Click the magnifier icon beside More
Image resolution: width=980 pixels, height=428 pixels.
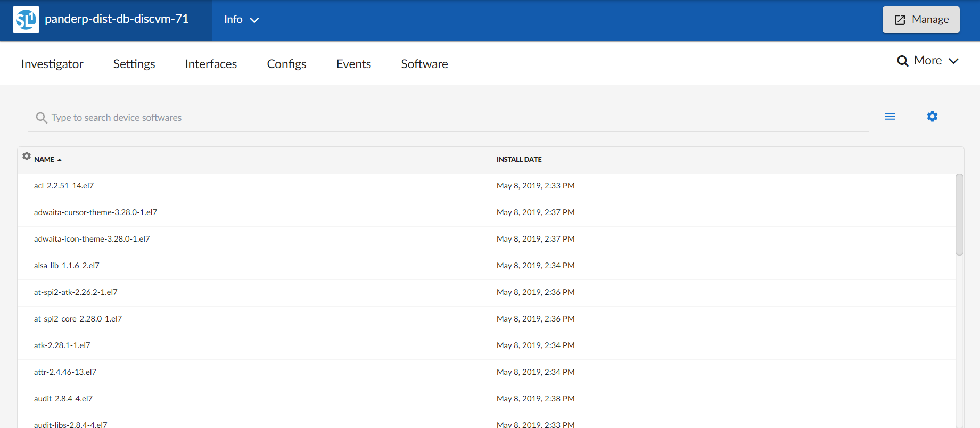(902, 61)
